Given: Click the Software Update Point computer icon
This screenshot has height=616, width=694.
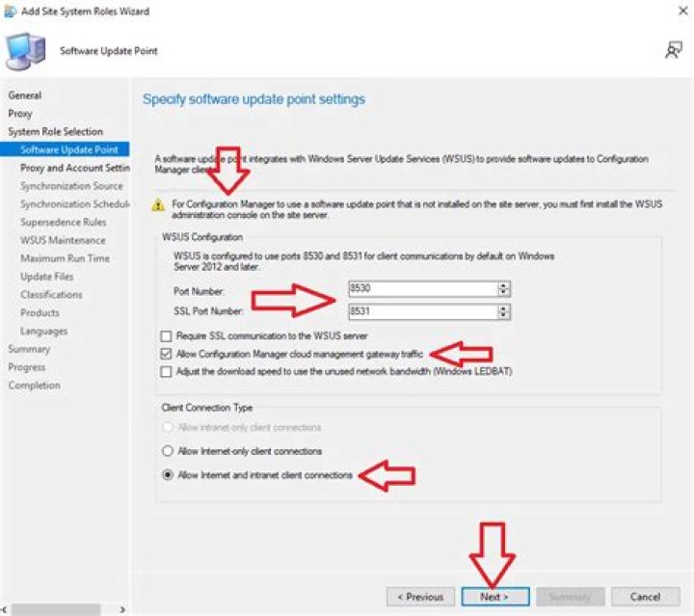Looking at the screenshot, I should click(x=26, y=51).
